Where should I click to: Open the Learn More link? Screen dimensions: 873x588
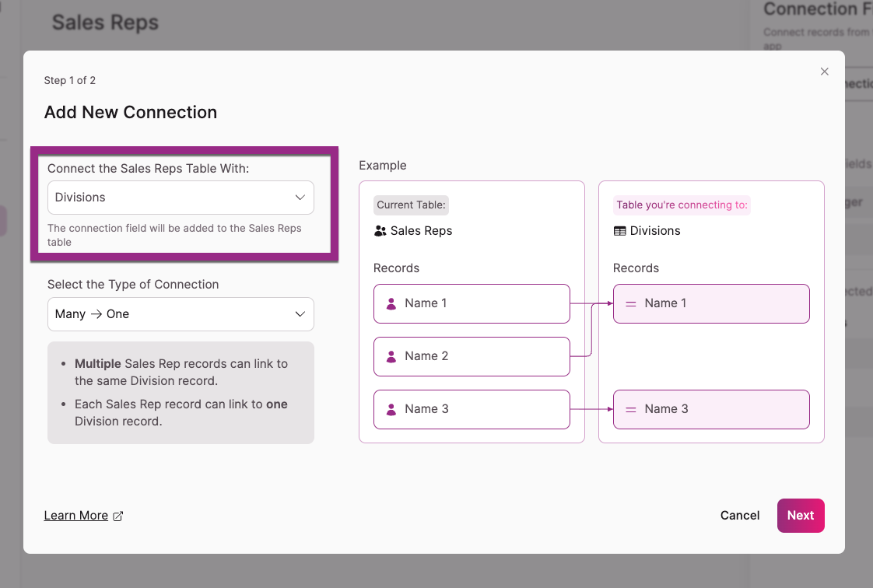tap(76, 516)
